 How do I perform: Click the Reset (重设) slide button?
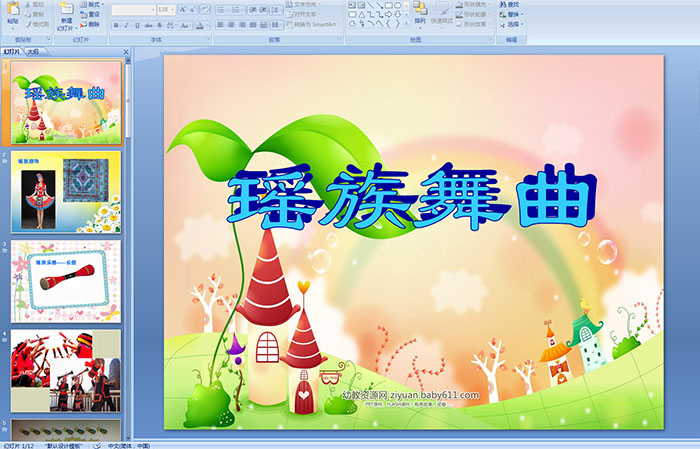(x=91, y=14)
